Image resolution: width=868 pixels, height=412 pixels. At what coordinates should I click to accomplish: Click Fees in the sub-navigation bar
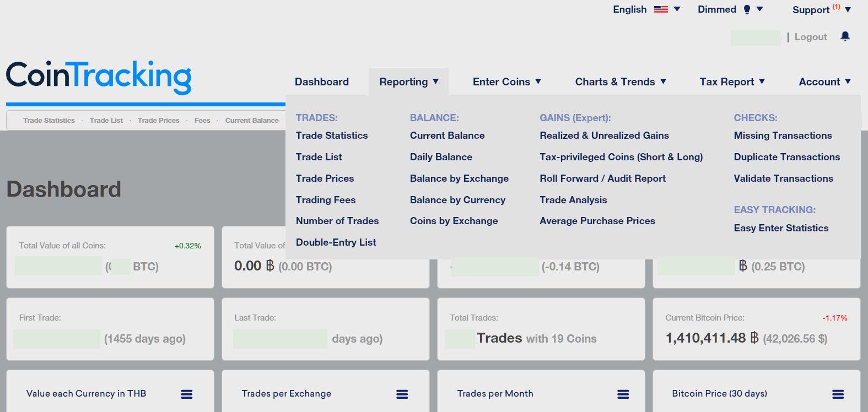coord(202,120)
